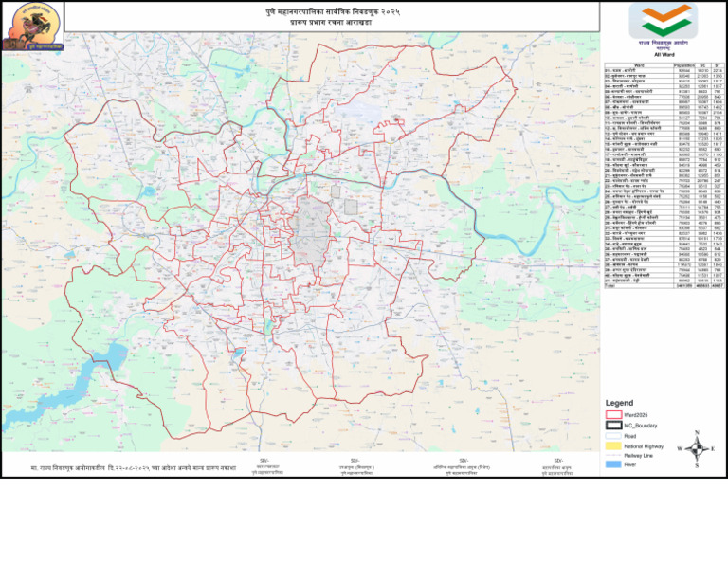Image resolution: width=728 pixels, height=563 pixels.
Task: Click the 'Legend' heading
Action: [x=619, y=403]
